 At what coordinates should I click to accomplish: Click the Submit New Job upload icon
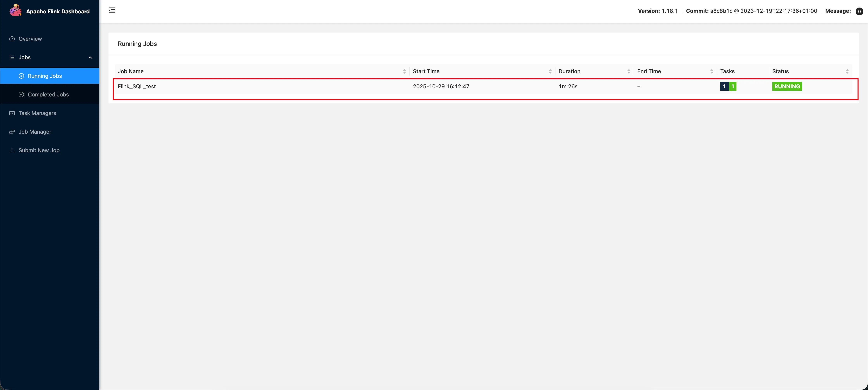(12, 150)
